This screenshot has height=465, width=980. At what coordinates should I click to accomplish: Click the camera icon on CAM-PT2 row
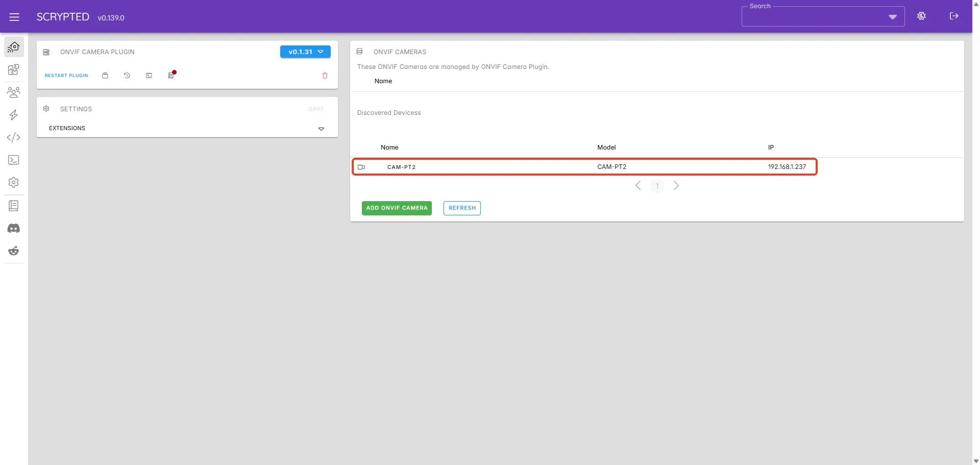[x=361, y=167]
